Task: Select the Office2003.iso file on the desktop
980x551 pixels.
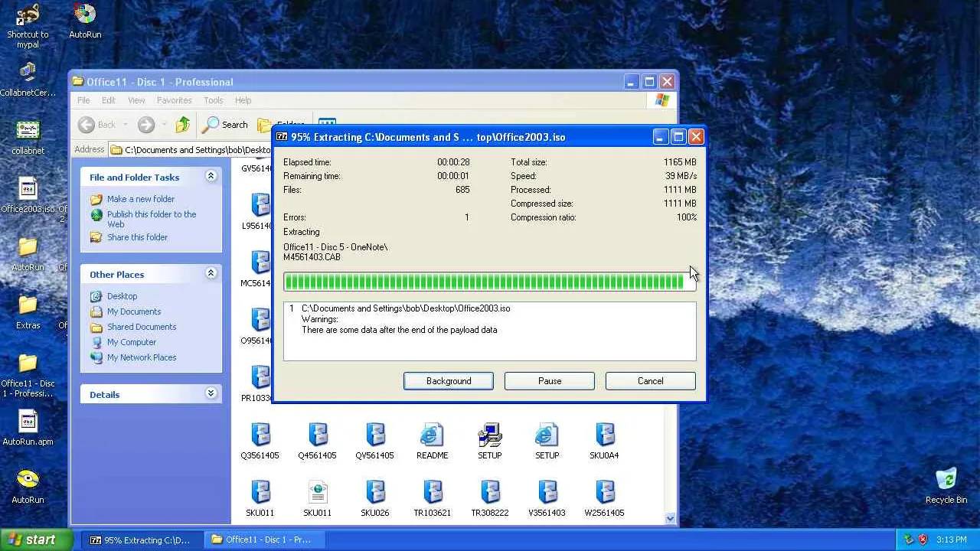Action: [x=28, y=196]
